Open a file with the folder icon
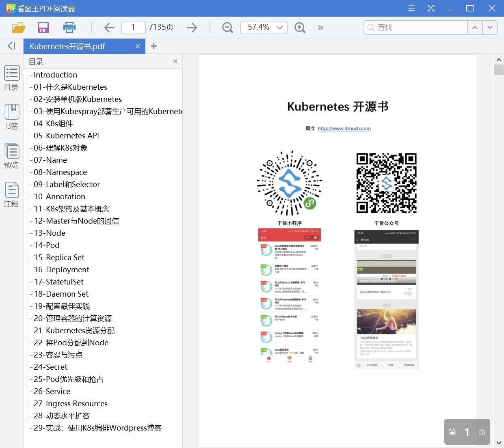Screen dimensions: 504x448 19,28
